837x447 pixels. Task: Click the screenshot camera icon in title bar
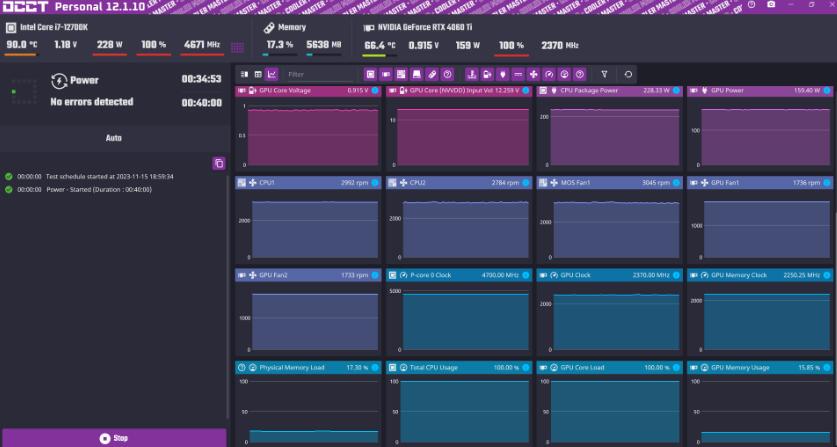771,6
